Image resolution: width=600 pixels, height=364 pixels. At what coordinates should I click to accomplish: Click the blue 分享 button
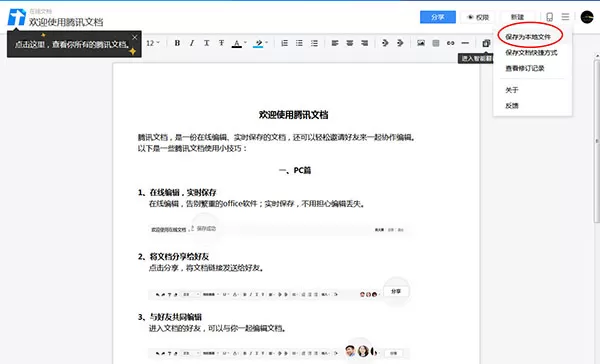coord(438,17)
